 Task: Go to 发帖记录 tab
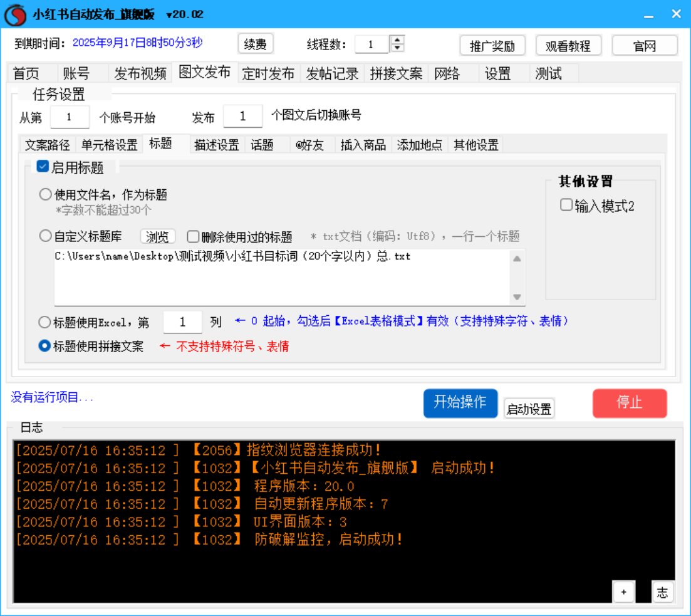332,73
